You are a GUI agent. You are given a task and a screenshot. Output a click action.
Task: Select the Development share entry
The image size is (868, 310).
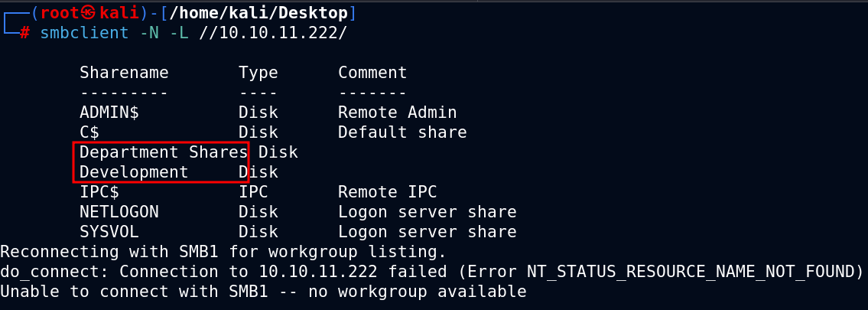pos(134,172)
